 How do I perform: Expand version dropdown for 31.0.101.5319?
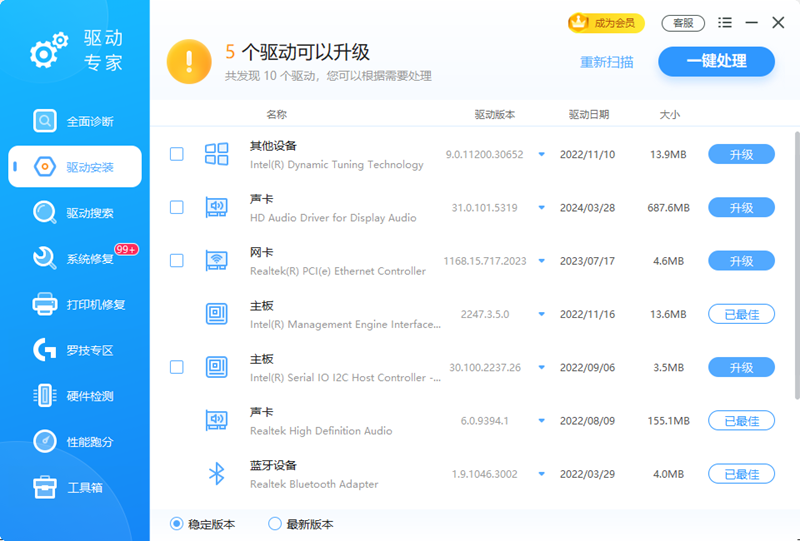click(x=542, y=208)
